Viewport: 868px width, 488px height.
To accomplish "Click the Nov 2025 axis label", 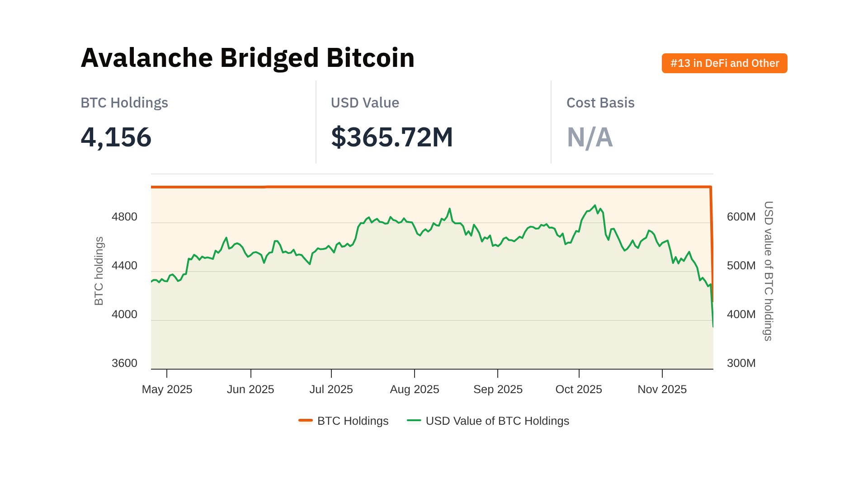I will tap(662, 389).
